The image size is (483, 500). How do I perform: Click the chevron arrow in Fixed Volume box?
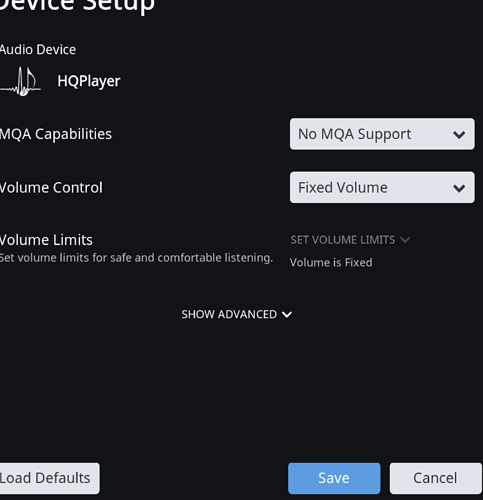(459, 188)
